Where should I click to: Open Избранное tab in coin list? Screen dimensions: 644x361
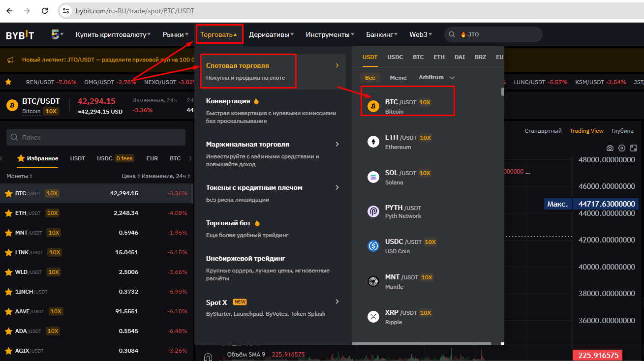click(37, 158)
